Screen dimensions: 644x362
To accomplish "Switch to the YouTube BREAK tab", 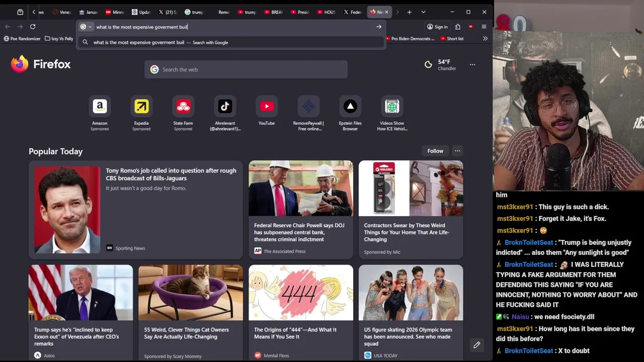I will coord(273,12).
